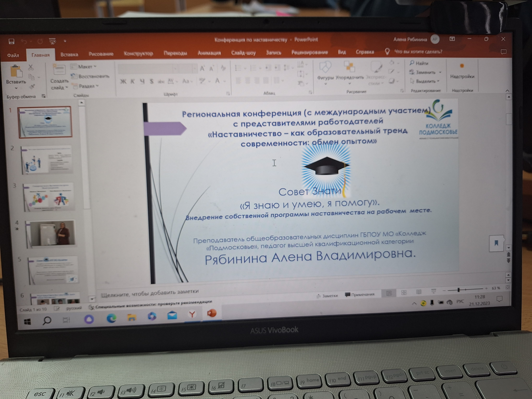Open the comments pane icon right of the ribbon tabs
The height and width of the screenshot is (399, 532).
pyautogui.click(x=503, y=52)
